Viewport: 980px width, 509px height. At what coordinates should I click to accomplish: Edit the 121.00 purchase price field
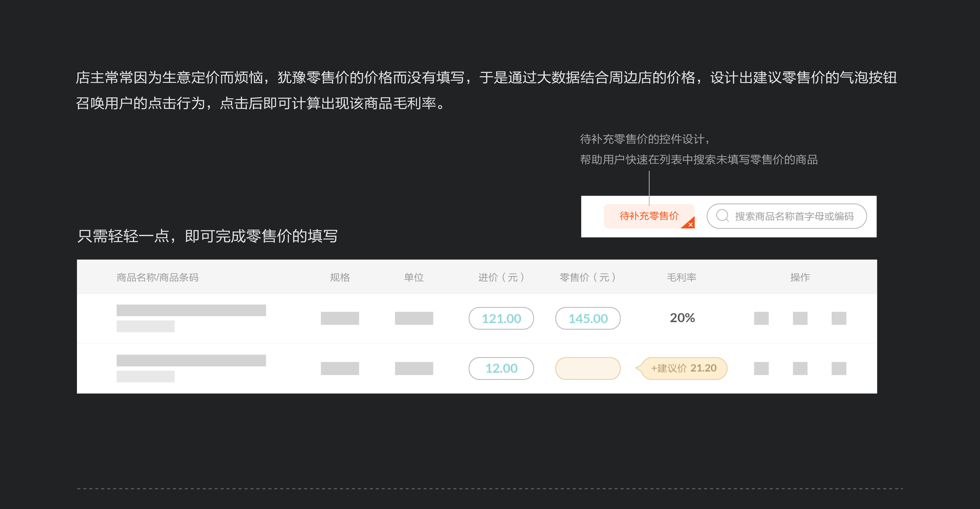click(501, 318)
